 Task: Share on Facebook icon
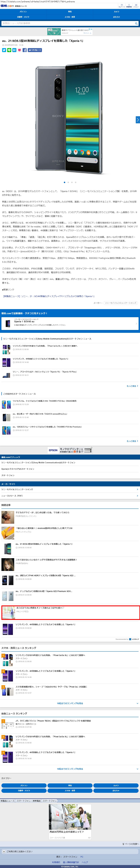click(x=25, y=50)
